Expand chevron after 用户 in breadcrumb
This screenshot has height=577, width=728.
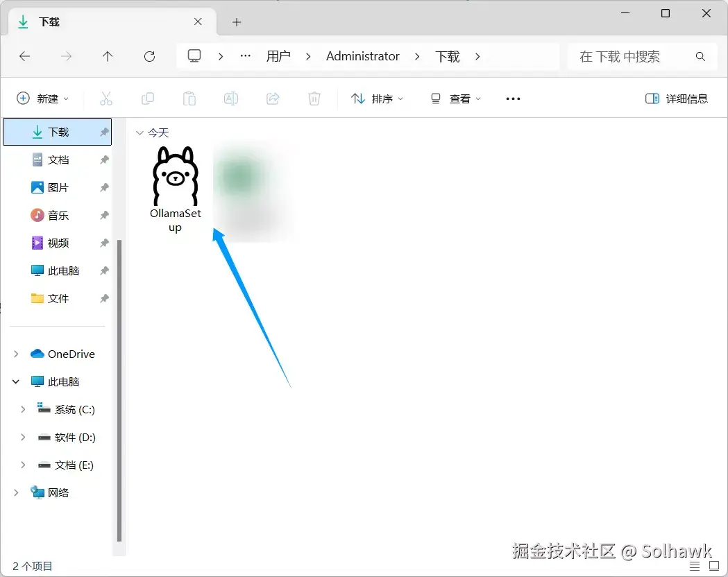pos(308,57)
